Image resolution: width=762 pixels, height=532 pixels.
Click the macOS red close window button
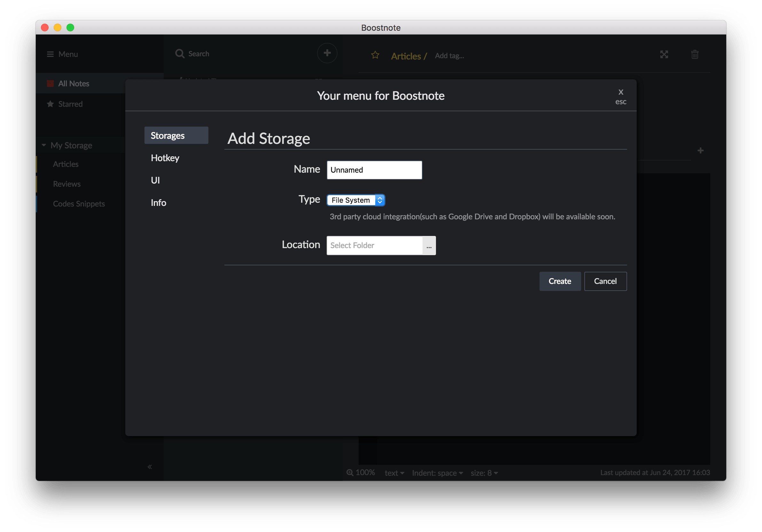(45, 27)
